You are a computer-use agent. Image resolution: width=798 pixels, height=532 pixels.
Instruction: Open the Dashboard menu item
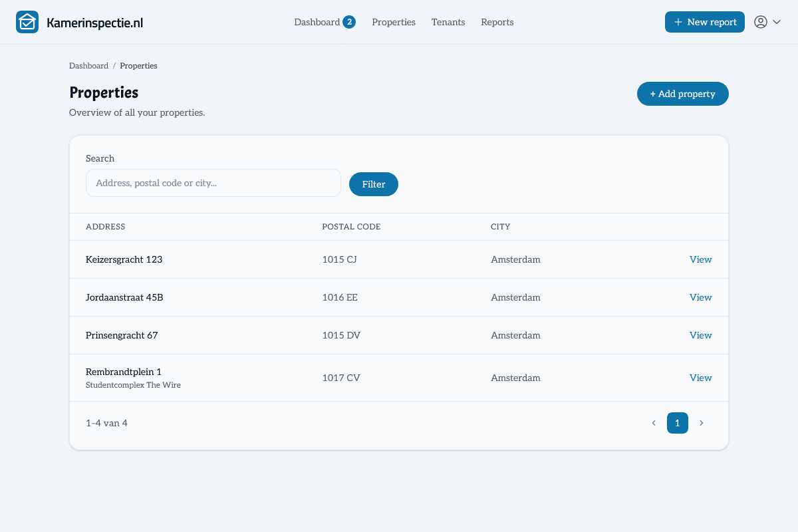point(317,22)
